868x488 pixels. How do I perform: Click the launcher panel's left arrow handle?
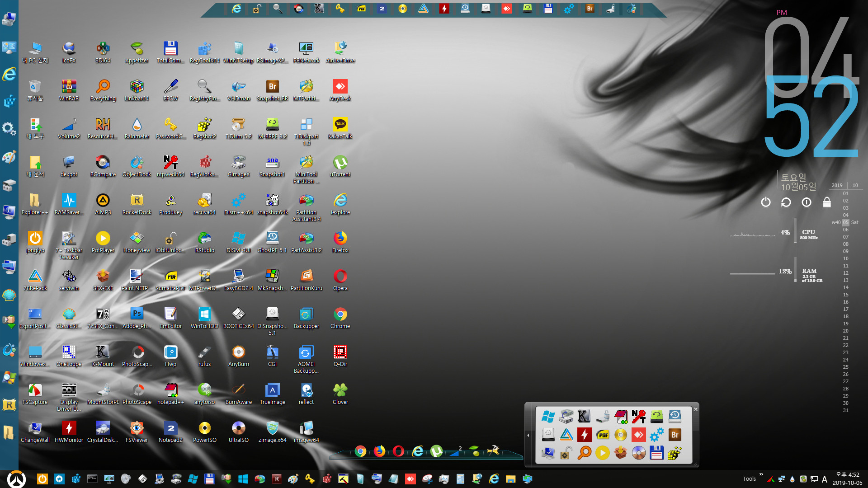coord(528,435)
